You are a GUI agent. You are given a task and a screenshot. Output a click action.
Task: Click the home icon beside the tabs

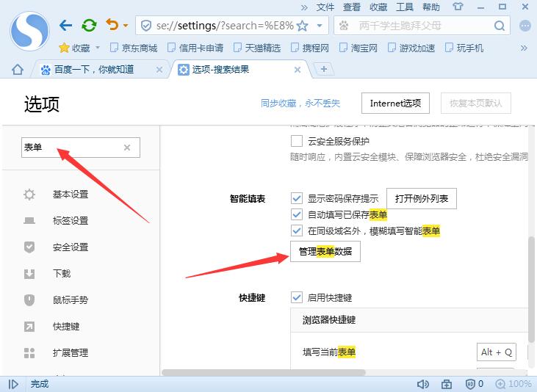pos(18,70)
